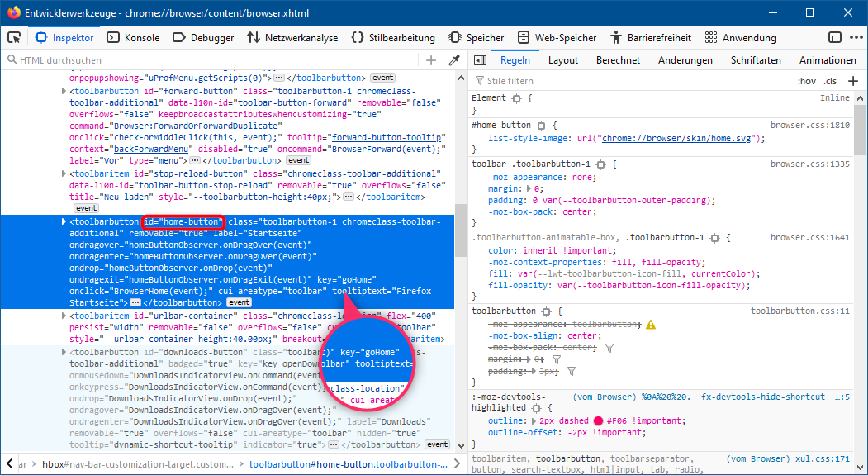Expand the stop-reload-button toolbaritem node
Viewport: 868px width, 475px height.
pos(64,174)
